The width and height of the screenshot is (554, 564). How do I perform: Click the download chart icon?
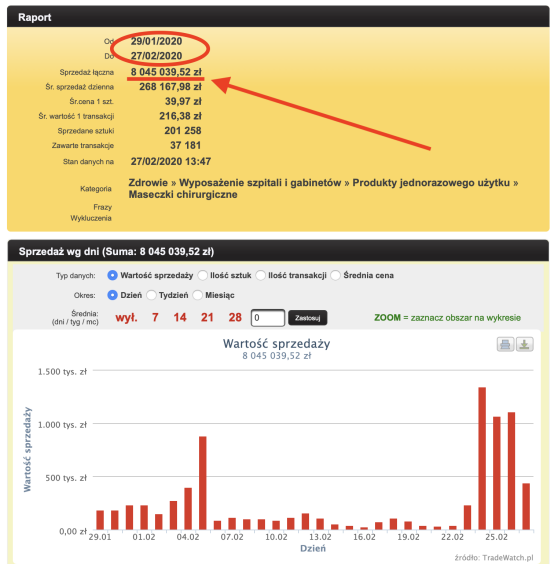[x=525, y=344]
